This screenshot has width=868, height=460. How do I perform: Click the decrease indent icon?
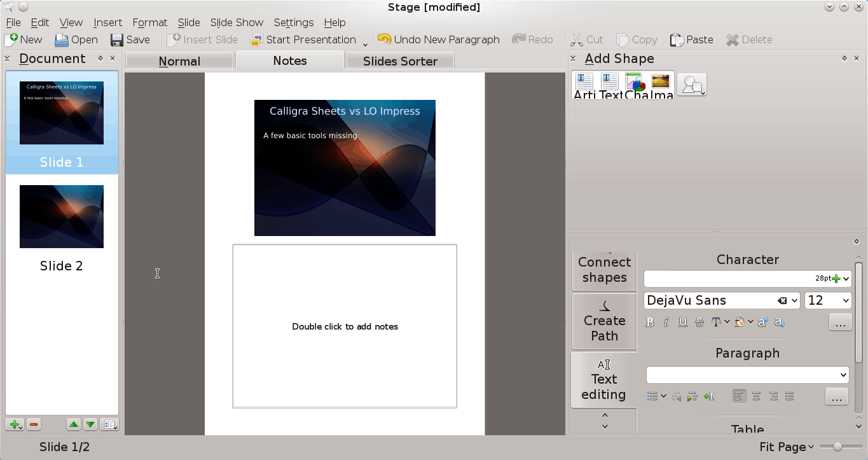[676, 396]
